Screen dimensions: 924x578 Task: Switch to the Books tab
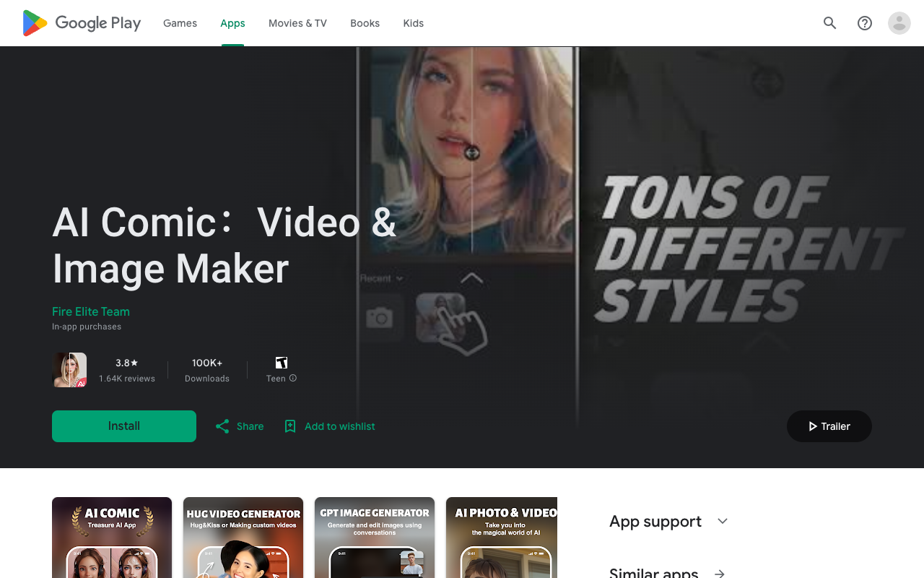(365, 23)
